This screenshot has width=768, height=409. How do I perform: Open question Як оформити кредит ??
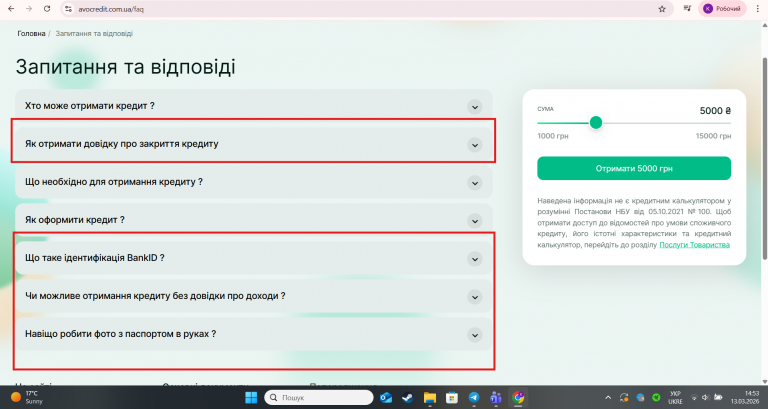point(254,220)
